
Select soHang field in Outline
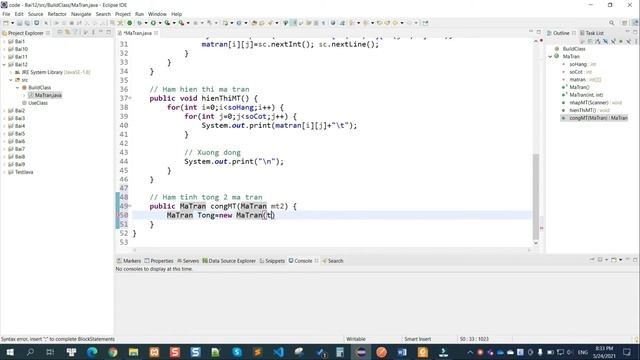(x=578, y=64)
